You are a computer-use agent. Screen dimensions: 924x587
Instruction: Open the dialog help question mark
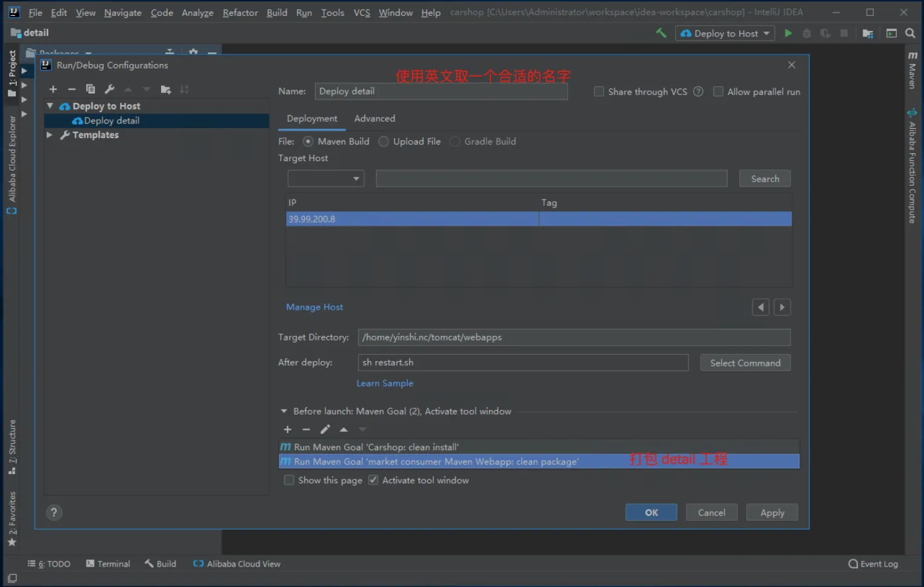54,512
